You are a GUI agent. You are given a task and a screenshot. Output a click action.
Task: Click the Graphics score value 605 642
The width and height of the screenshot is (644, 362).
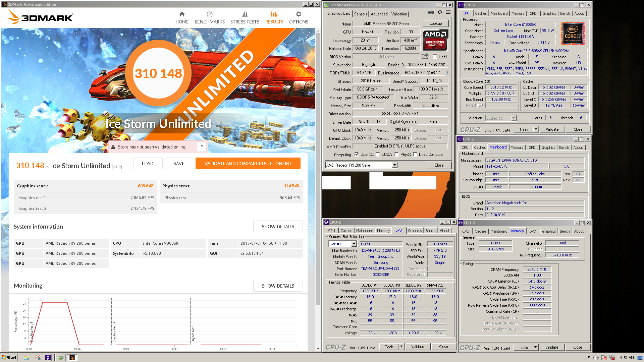pos(145,186)
